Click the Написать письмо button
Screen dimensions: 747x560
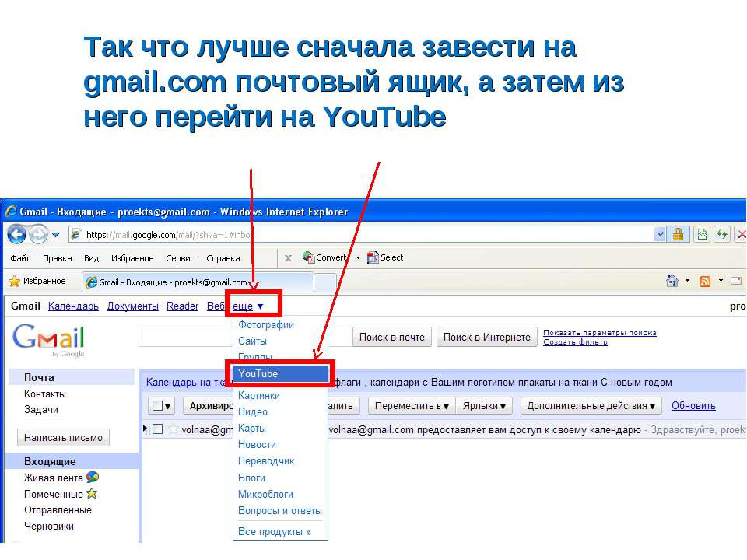coord(63,438)
